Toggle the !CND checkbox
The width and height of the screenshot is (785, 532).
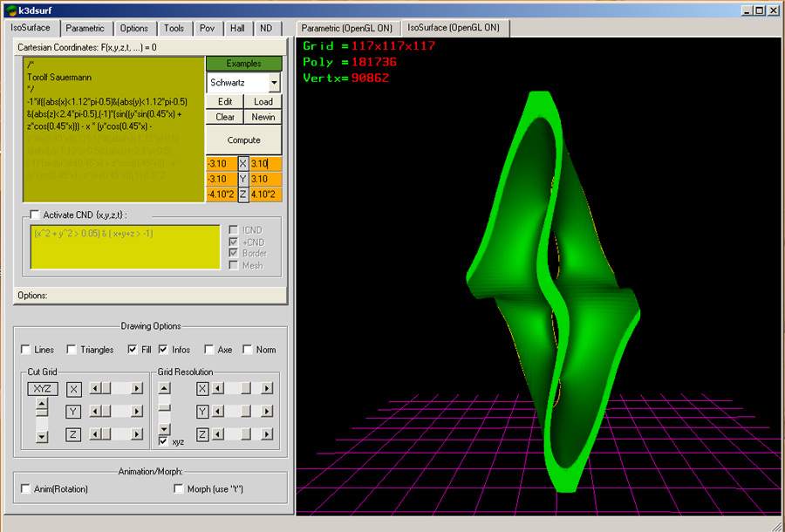pos(233,230)
